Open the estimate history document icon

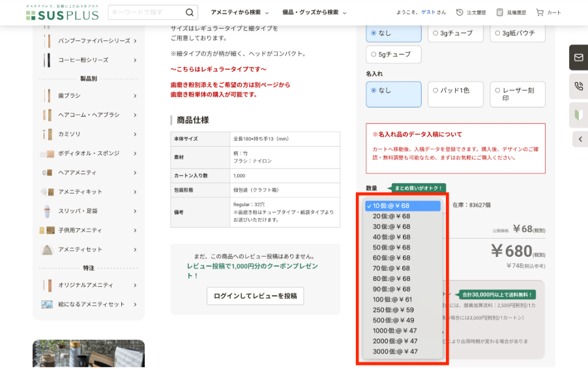(x=499, y=12)
